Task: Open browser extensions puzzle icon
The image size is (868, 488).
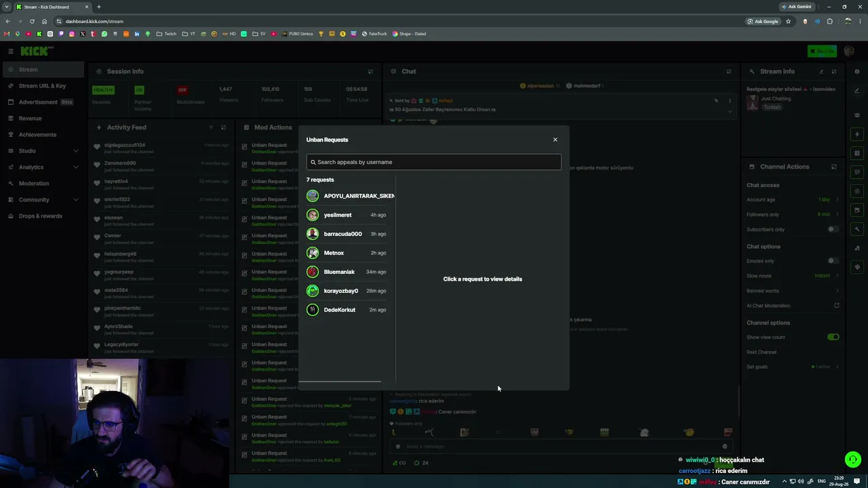Action: coord(829,21)
